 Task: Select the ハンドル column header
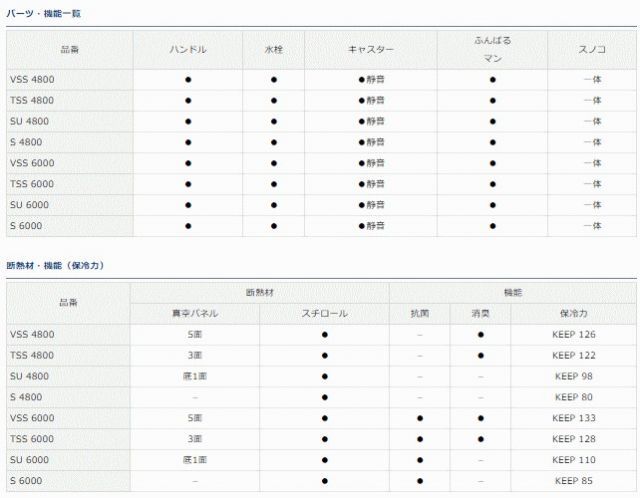[187, 49]
